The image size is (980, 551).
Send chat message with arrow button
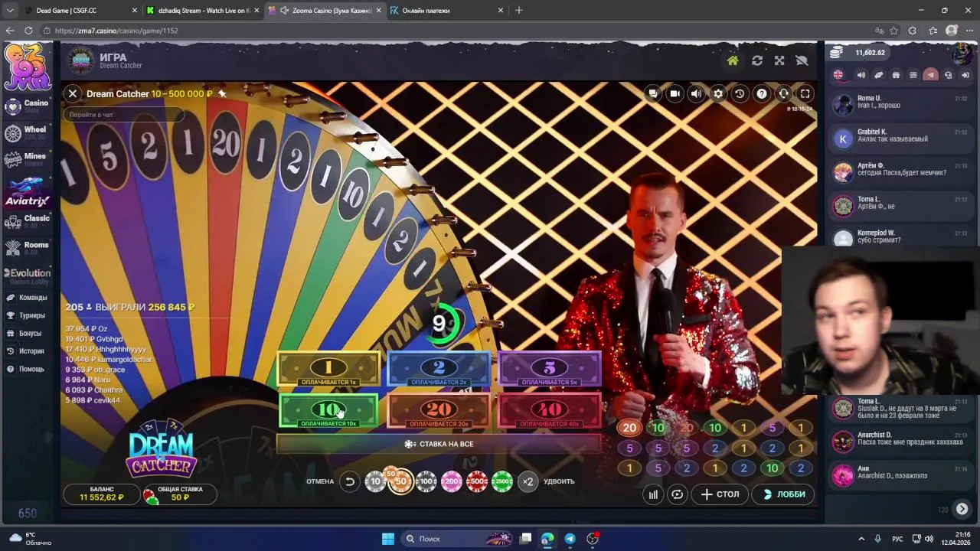[x=962, y=509]
